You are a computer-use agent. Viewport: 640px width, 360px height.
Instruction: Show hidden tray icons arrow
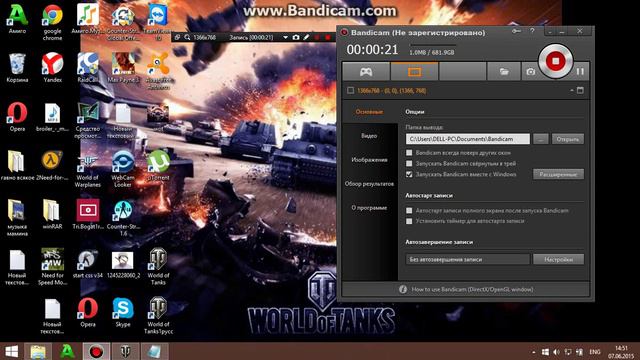[x=534, y=352]
